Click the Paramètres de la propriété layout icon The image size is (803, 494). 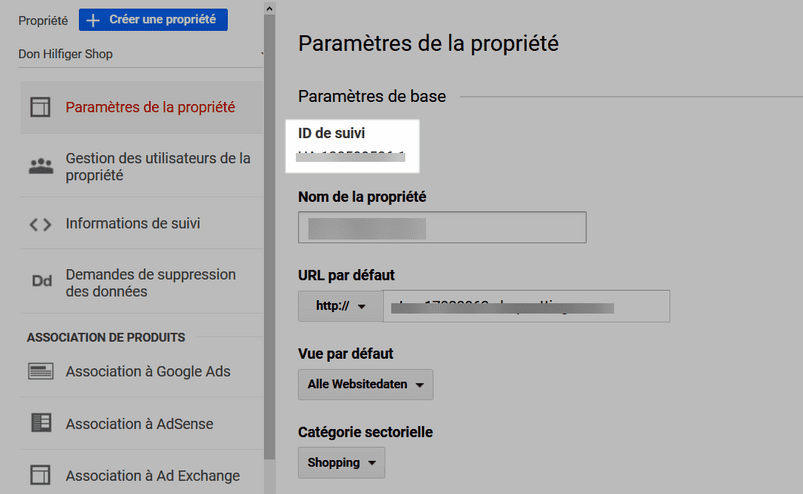(x=40, y=108)
